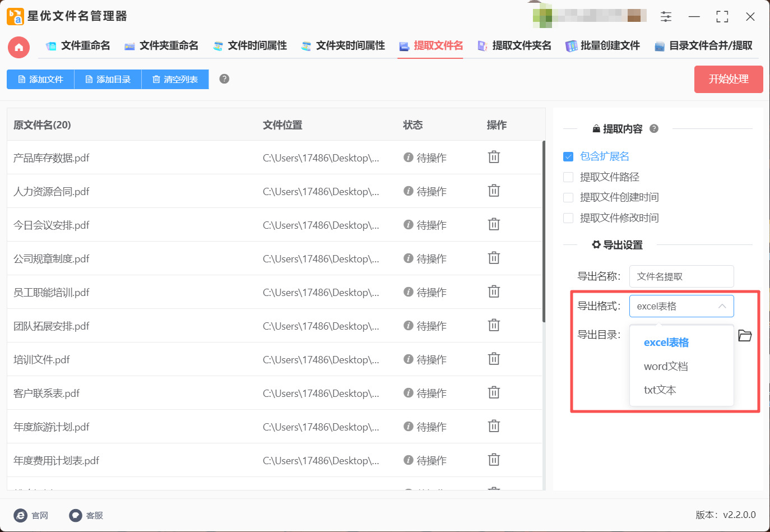Go to 提取文件夹名 tab
The image size is (770, 532).
[x=514, y=46]
